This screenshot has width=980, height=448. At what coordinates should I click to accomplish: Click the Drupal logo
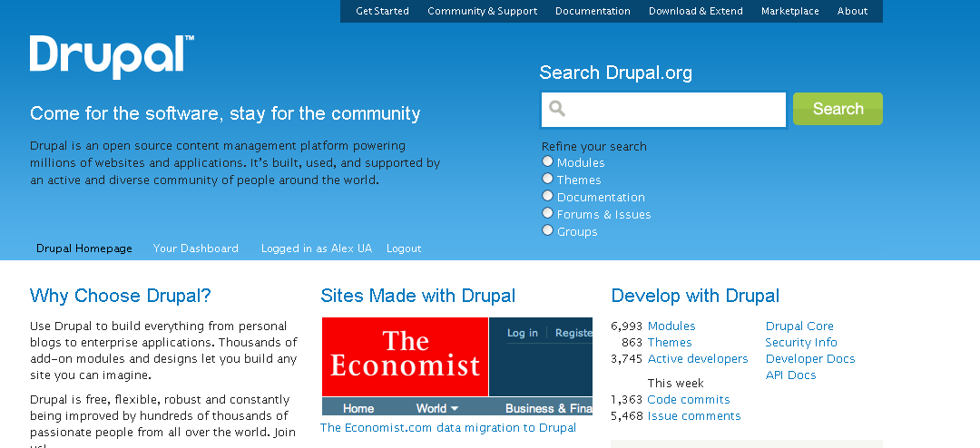click(112, 57)
